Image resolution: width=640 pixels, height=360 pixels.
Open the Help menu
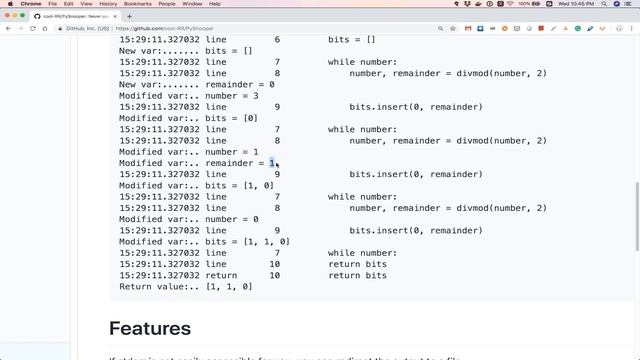coord(215,4)
